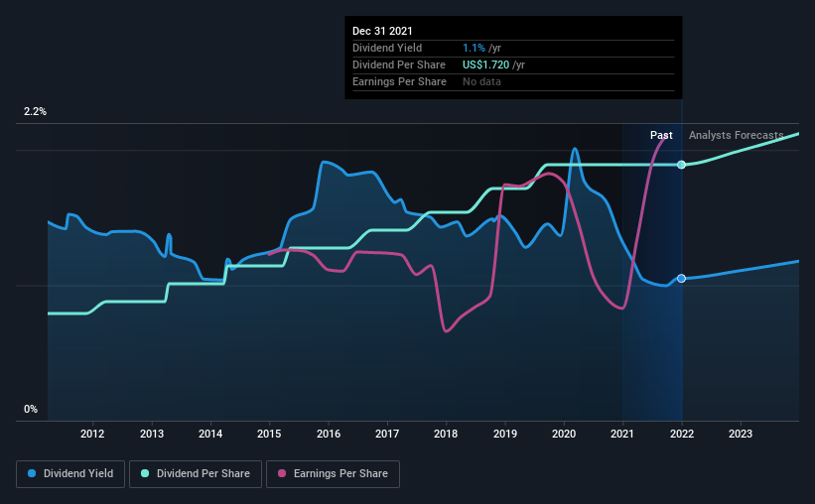815x504 pixels.
Task: Click the teal data point marker at 2022
Action: (681, 164)
